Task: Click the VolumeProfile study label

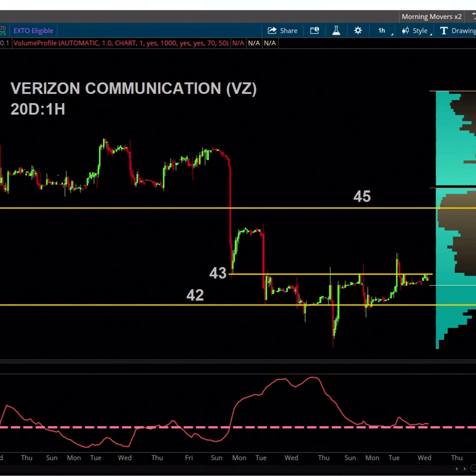Action: point(121,43)
